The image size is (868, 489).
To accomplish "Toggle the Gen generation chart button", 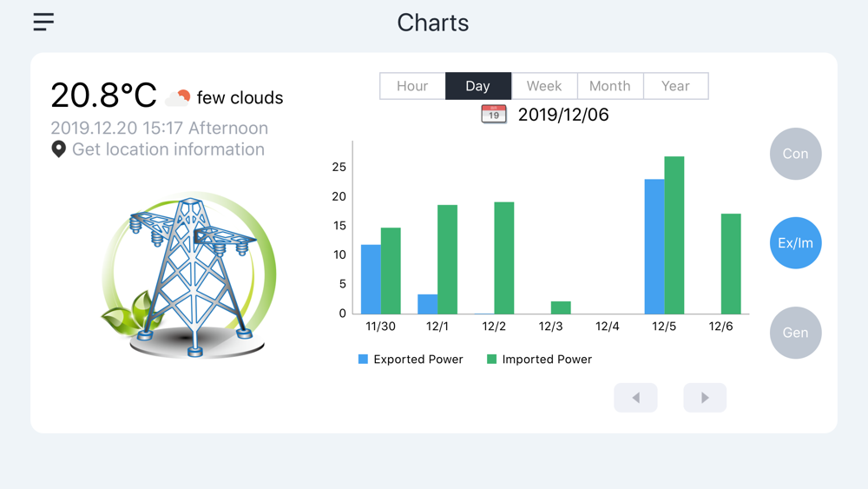I will click(x=795, y=333).
